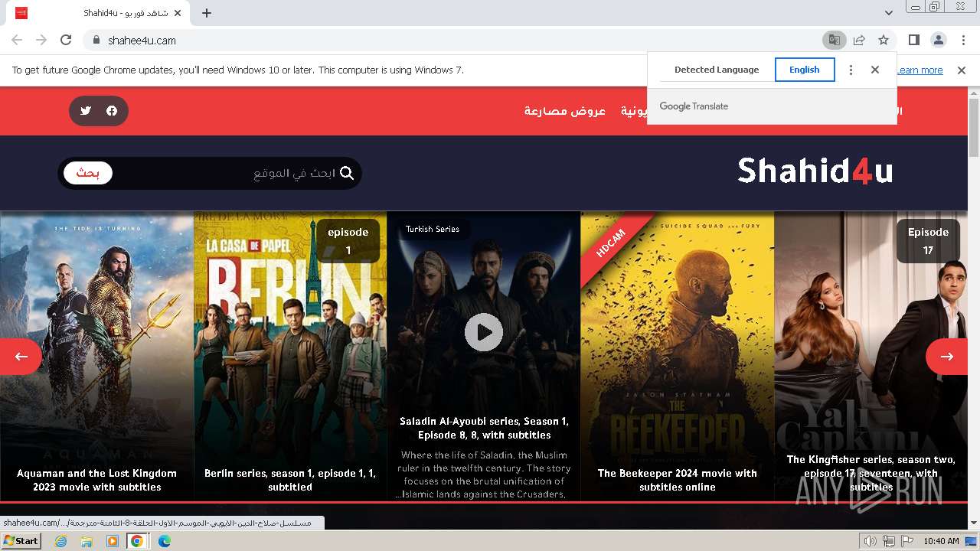
Task: Open the Chrome three-dot menu
Action: pos(962,40)
